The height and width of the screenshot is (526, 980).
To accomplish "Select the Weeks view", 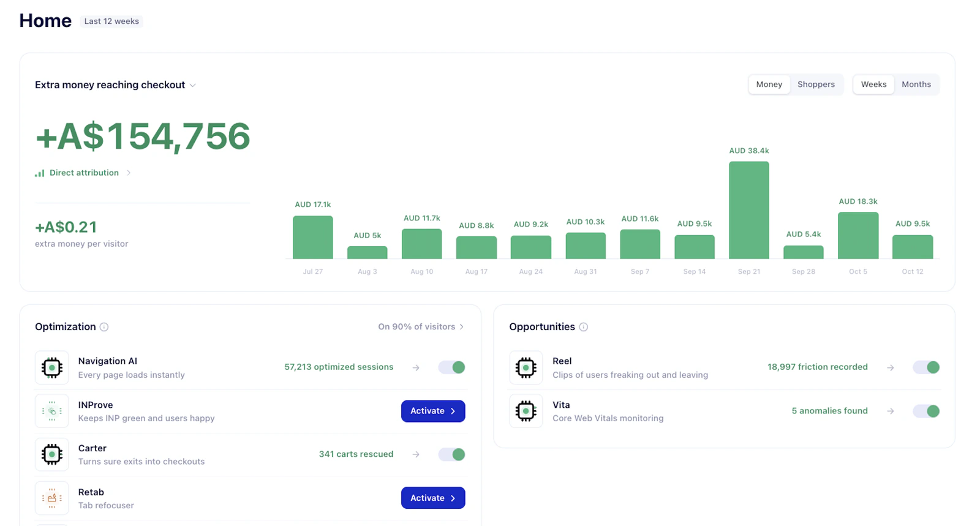I will [x=873, y=85].
